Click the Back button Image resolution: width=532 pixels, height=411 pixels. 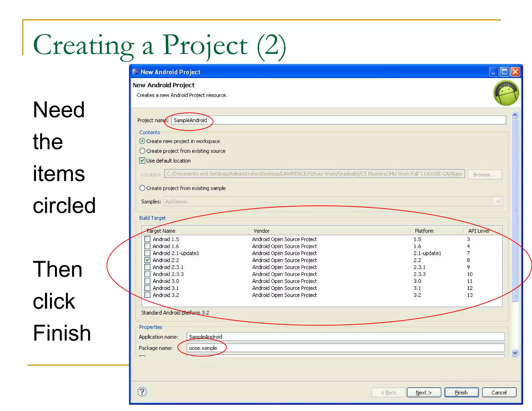pos(388,393)
